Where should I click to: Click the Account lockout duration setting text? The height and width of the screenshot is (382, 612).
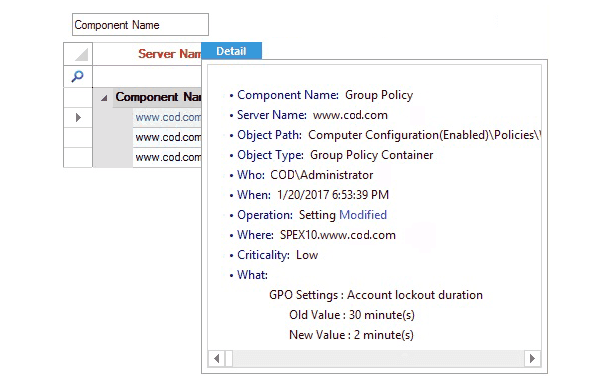coord(415,295)
